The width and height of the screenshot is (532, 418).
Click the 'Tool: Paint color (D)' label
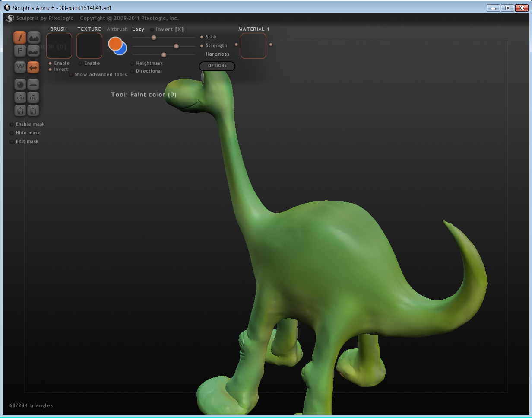coord(144,95)
